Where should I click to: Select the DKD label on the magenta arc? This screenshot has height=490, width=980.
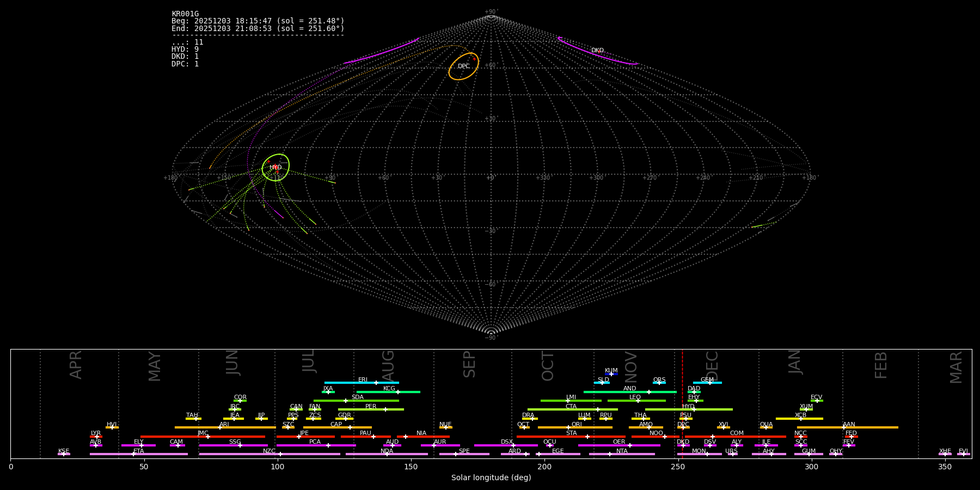click(x=597, y=51)
